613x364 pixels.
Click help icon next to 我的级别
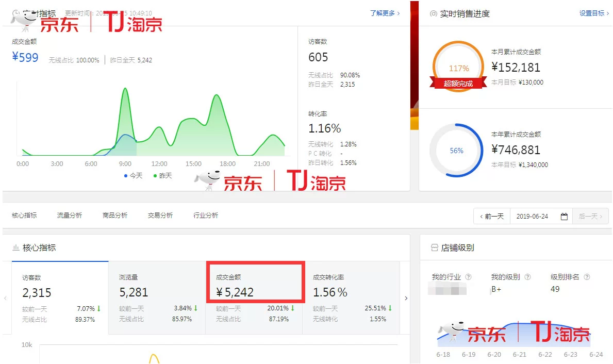point(527,277)
